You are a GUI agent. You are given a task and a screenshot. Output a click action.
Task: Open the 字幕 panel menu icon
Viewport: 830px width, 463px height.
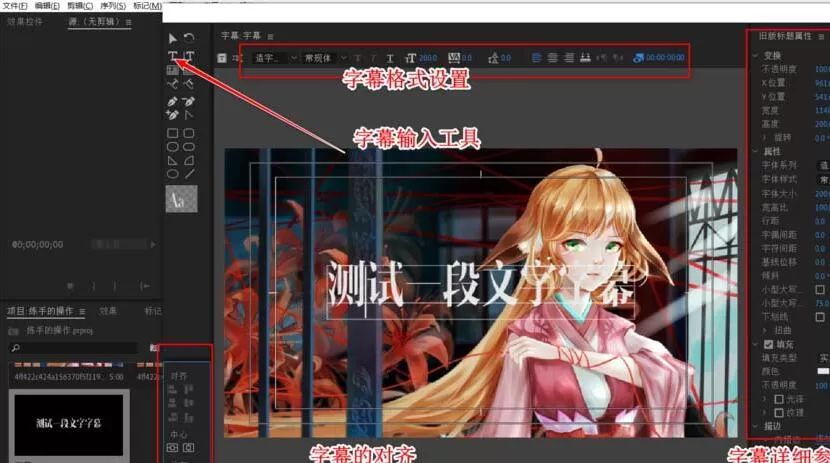point(270,37)
